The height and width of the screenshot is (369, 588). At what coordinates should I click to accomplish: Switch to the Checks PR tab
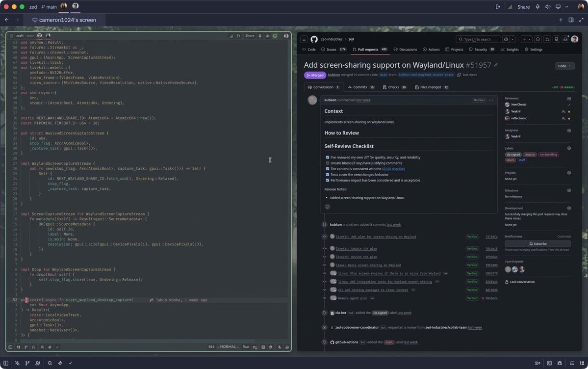pos(394,87)
